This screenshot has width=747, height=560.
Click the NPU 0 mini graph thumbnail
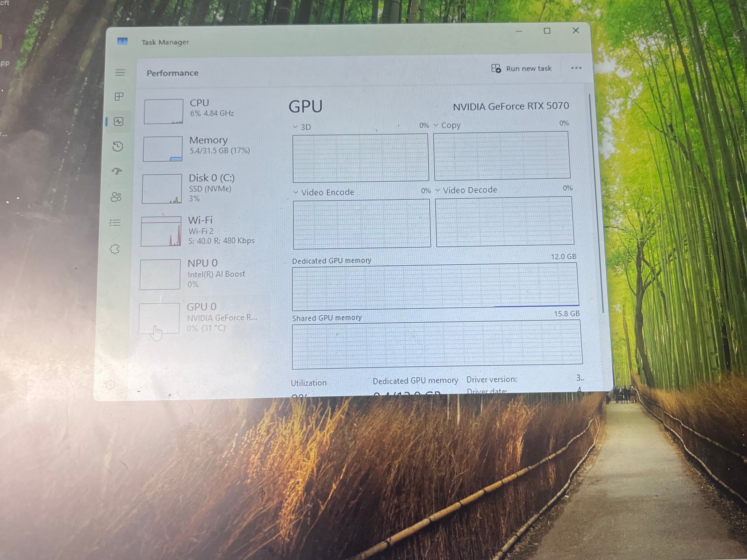(160, 274)
